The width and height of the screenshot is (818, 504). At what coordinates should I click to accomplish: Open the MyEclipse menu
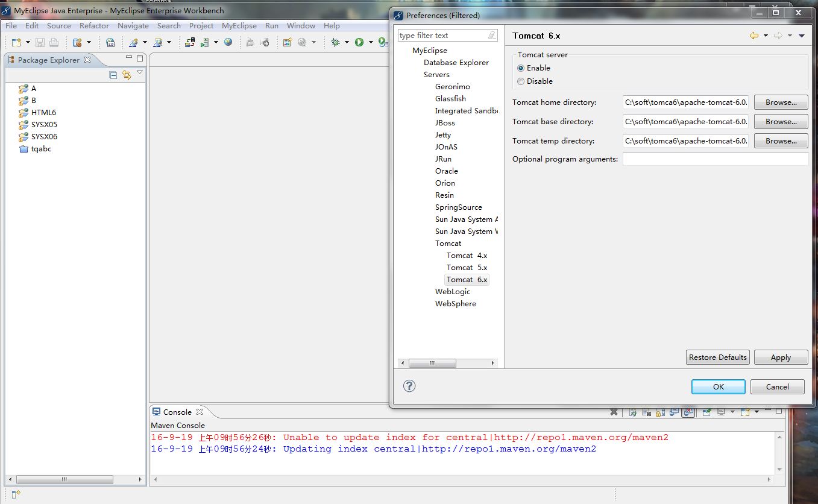[x=239, y=25]
